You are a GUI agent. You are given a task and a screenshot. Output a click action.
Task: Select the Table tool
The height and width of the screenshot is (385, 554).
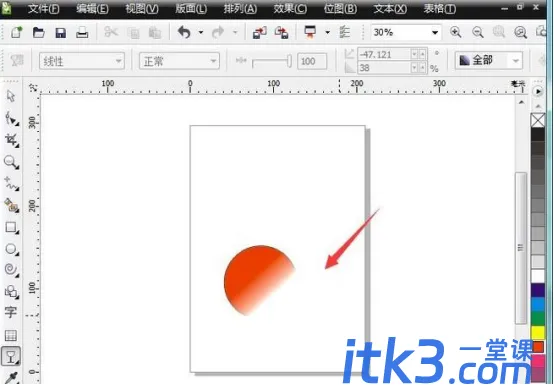tap(11, 335)
